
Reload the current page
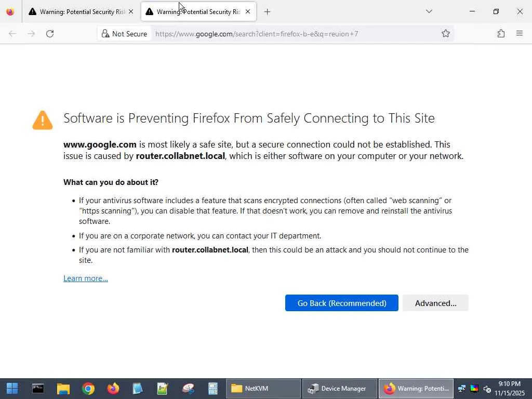coord(50,34)
